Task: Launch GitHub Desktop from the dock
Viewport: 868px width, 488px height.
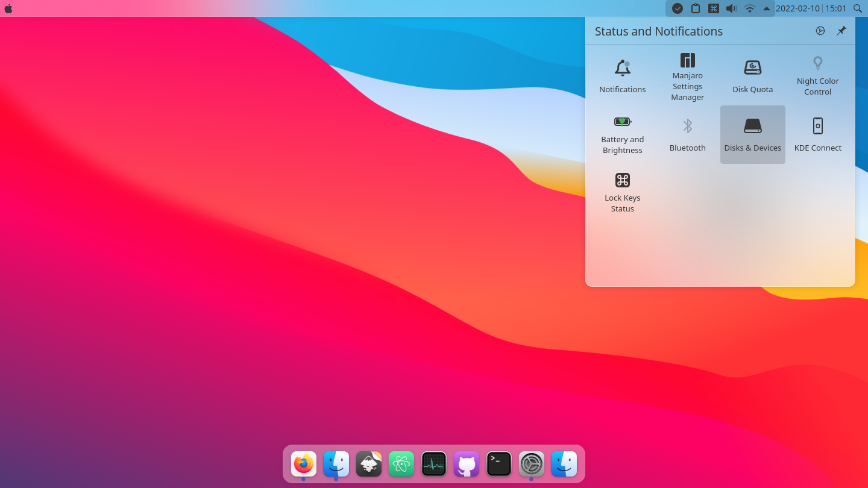Action: coord(467,464)
